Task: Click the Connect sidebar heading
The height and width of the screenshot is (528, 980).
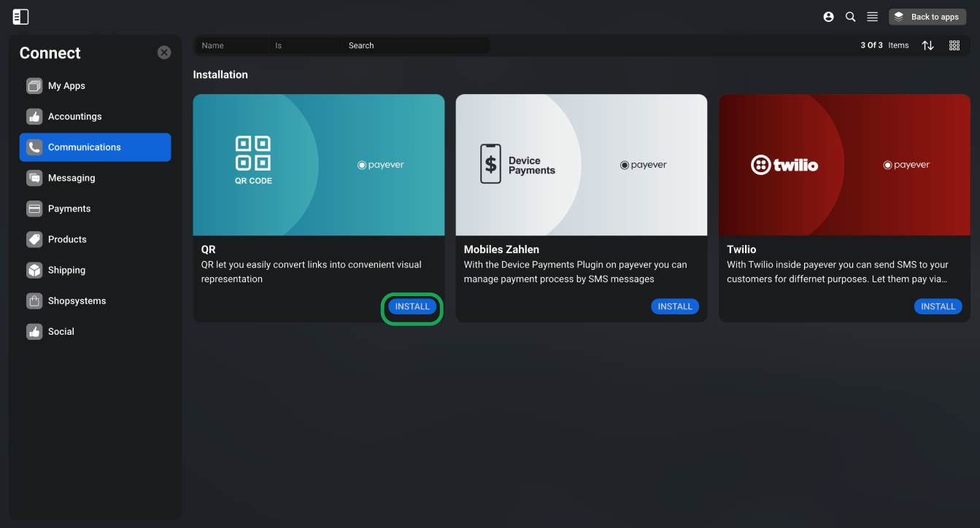Action: (50, 53)
